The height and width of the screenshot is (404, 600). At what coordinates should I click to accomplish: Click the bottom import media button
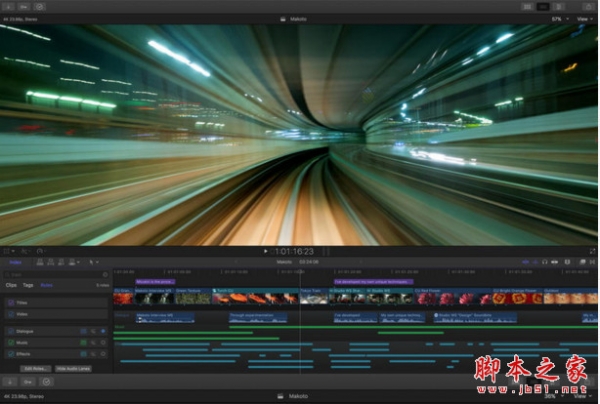point(10,382)
